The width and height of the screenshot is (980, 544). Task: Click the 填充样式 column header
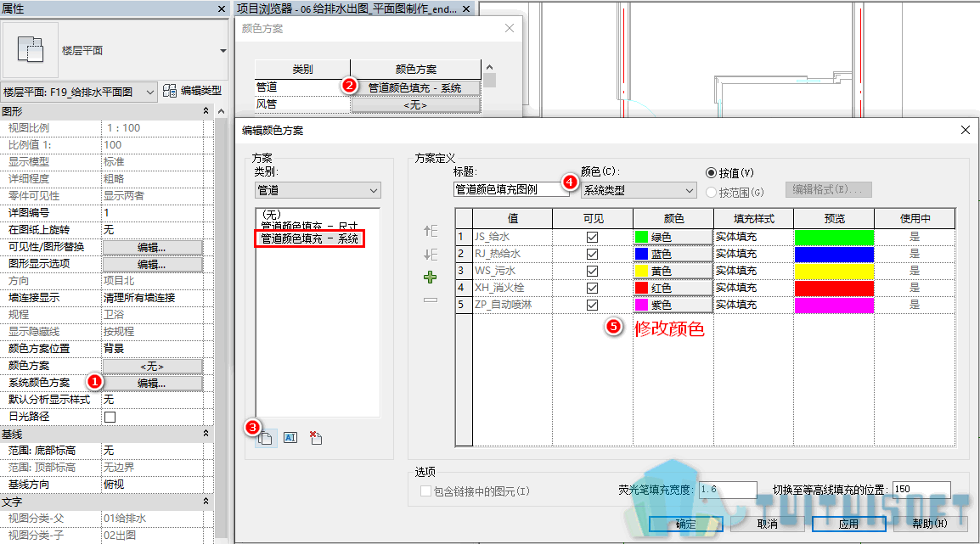tap(754, 219)
